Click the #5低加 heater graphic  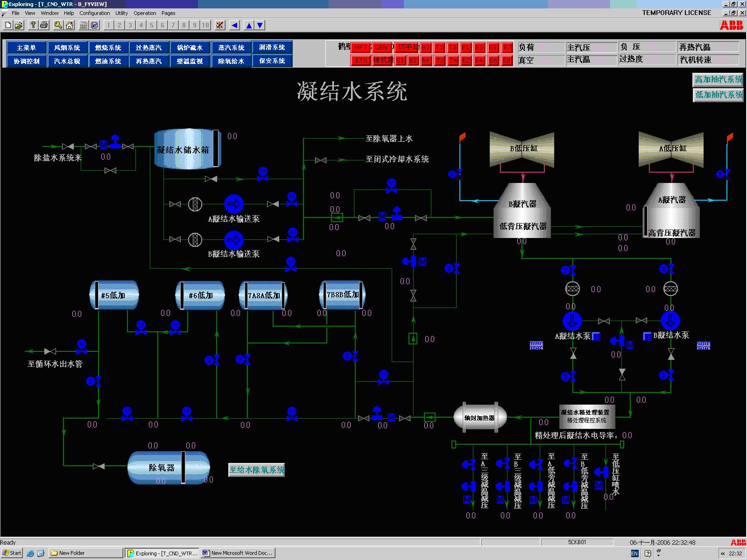(114, 295)
